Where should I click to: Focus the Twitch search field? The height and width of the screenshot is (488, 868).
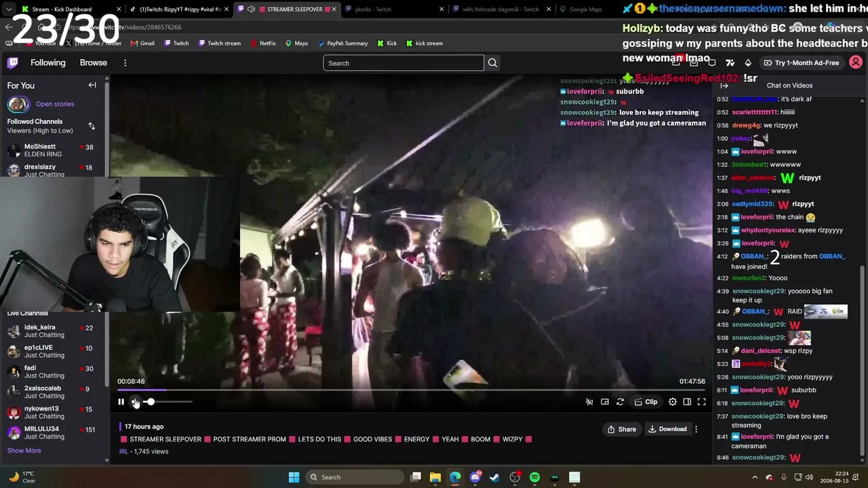click(x=403, y=63)
